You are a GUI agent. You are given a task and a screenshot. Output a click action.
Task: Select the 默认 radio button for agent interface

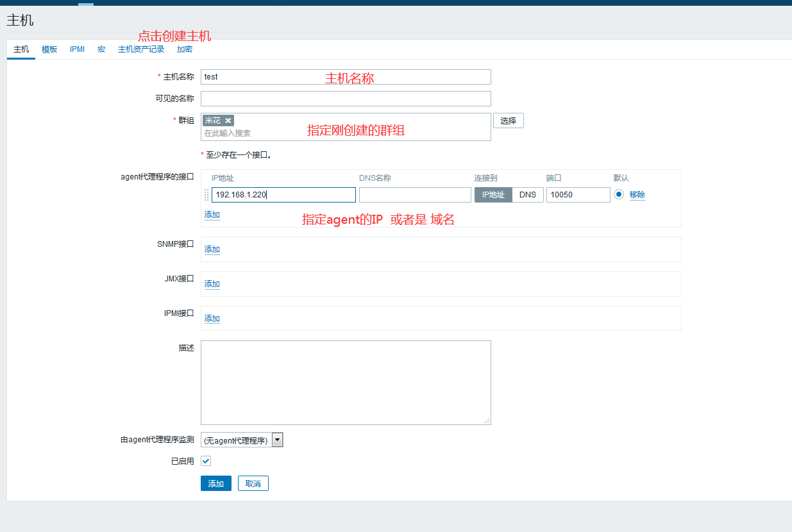pyautogui.click(x=619, y=195)
